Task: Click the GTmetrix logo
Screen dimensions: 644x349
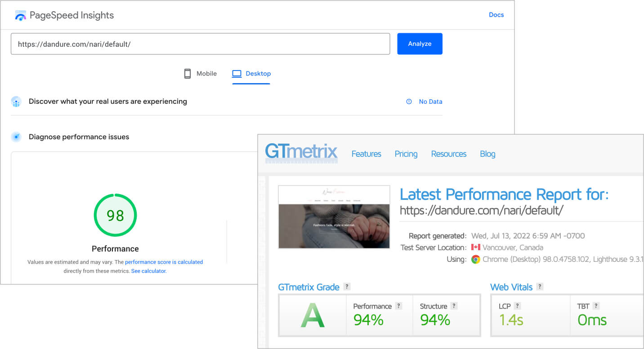Action: pyautogui.click(x=301, y=153)
